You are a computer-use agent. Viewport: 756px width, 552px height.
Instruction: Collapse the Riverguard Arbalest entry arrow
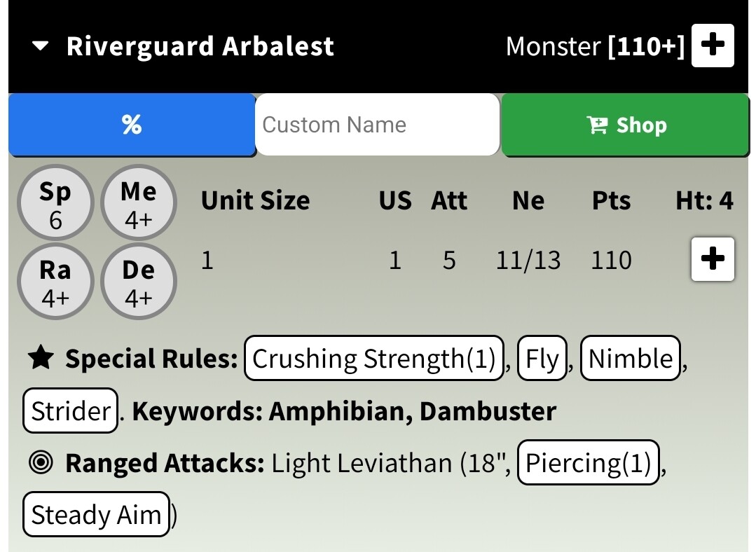point(41,47)
